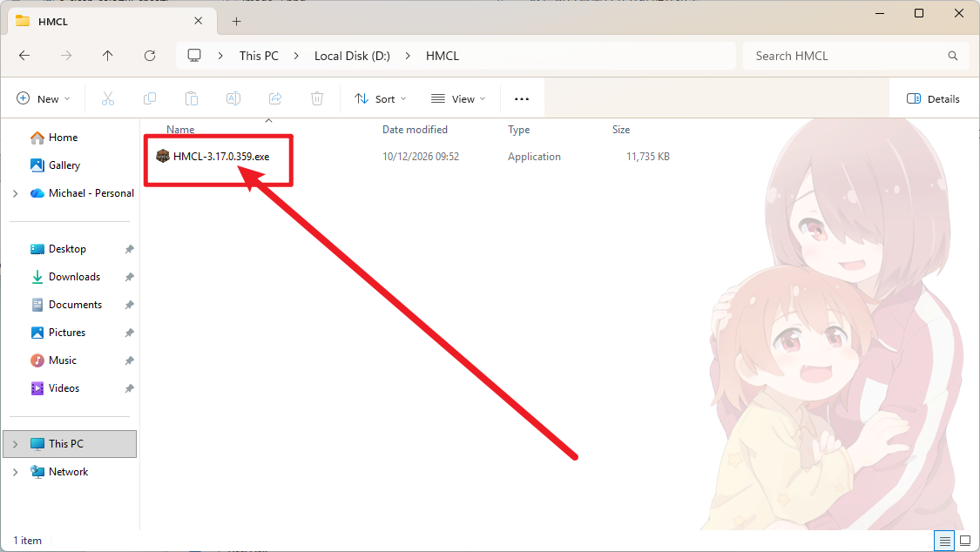This screenshot has height=552, width=980.
Task: Open a new tab with plus
Action: [x=236, y=21]
